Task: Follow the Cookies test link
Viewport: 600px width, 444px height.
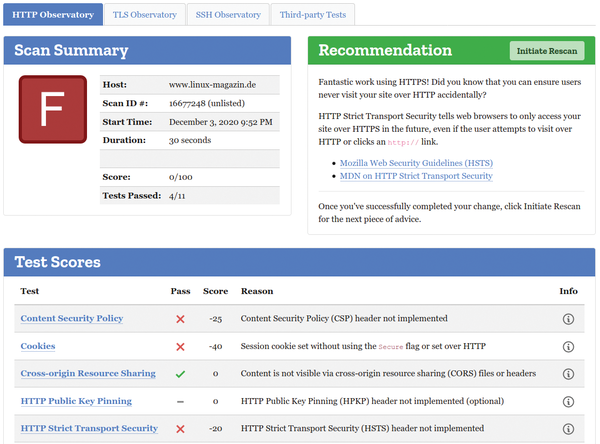Action: [x=38, y=346]
